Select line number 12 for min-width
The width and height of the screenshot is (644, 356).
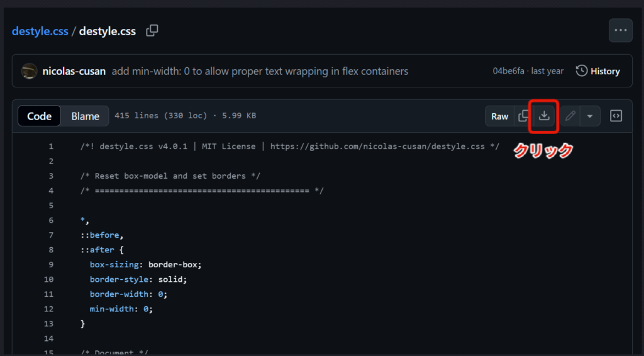(49, 309)
